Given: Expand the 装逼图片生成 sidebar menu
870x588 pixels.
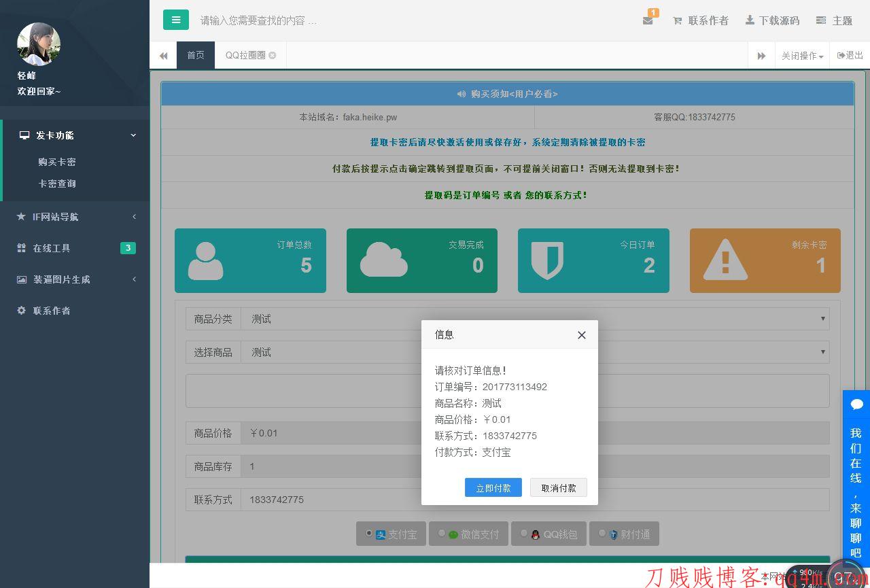Looking at the screenshot, I should 75,279.
